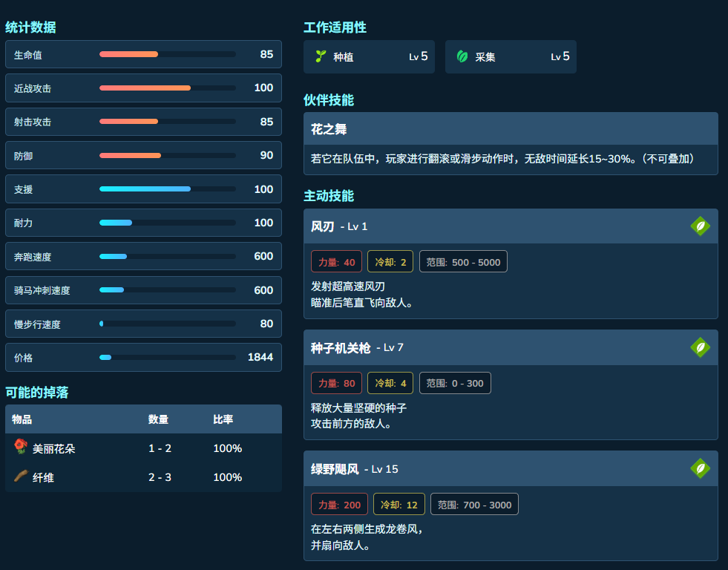The height and width of the screenshot is (570, 728).
Task: Click the 工作适用性 section heading
Action: [335, 27]
